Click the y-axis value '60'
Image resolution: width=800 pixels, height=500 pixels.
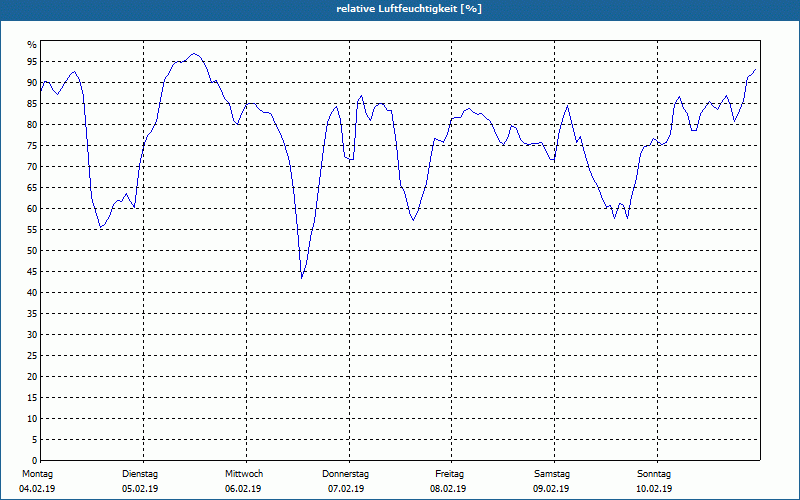pyautogui.click(x=32, y=209)
